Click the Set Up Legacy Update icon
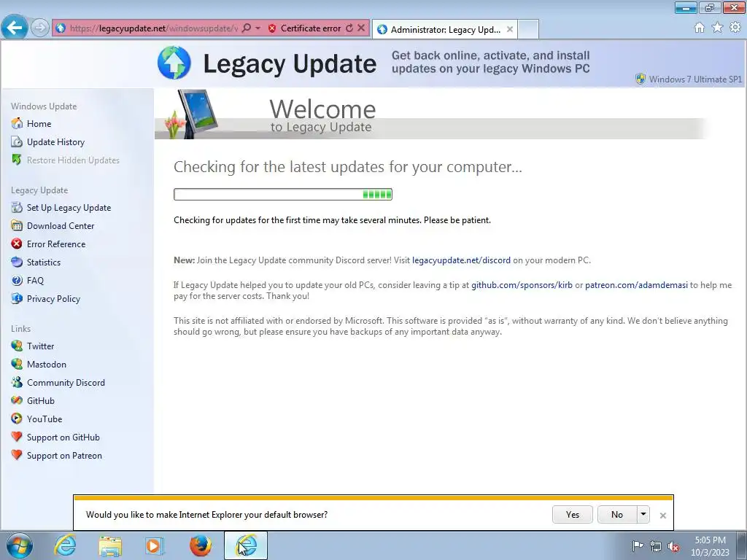Screen dimensions: 747x560 click(17, 208)
